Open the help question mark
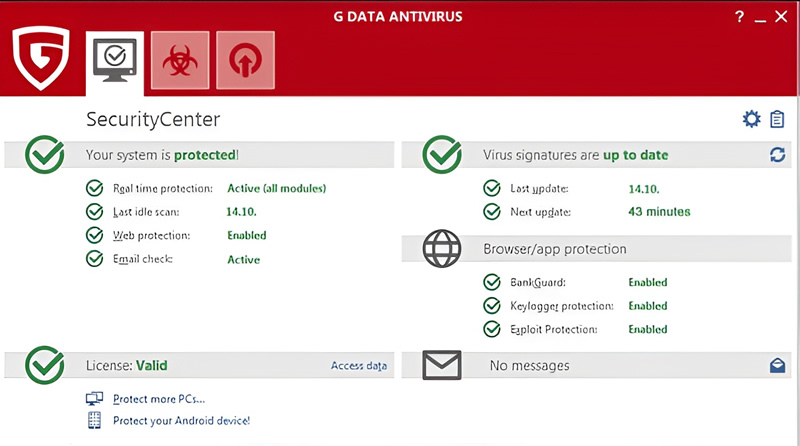Screen dimensions: 800x446 739,17
